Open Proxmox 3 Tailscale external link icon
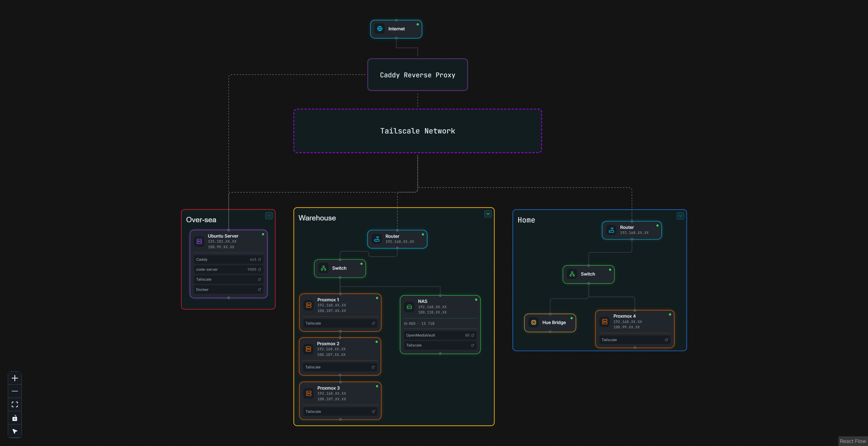Screen dimensions: 868x446 (x=373, y=412)
